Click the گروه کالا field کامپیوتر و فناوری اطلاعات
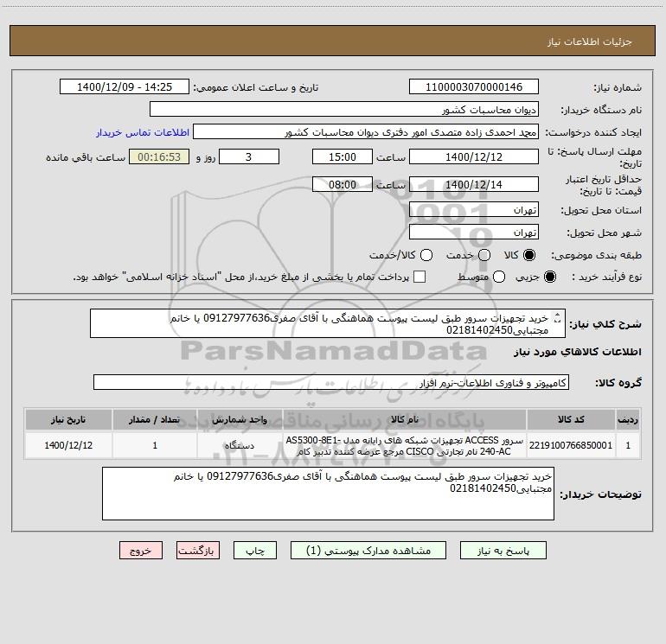Image resolution: width=666 pixels, height=644 pixels. point(331,382)
